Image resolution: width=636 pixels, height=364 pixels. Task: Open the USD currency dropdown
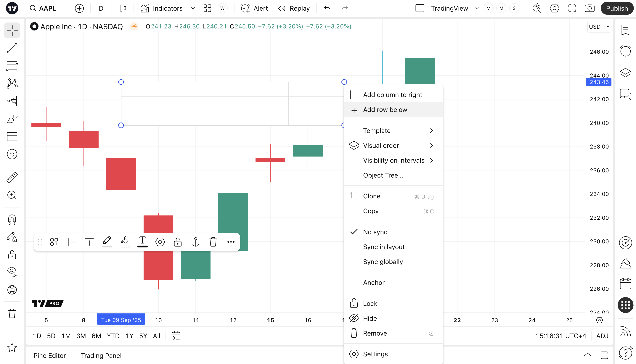599,27
